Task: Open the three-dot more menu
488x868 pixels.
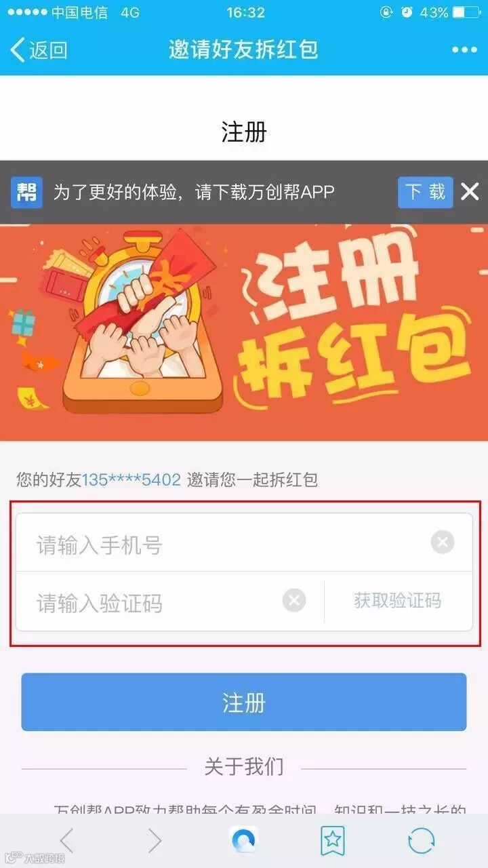Action: pyautogui.click(x=464, y=50)
